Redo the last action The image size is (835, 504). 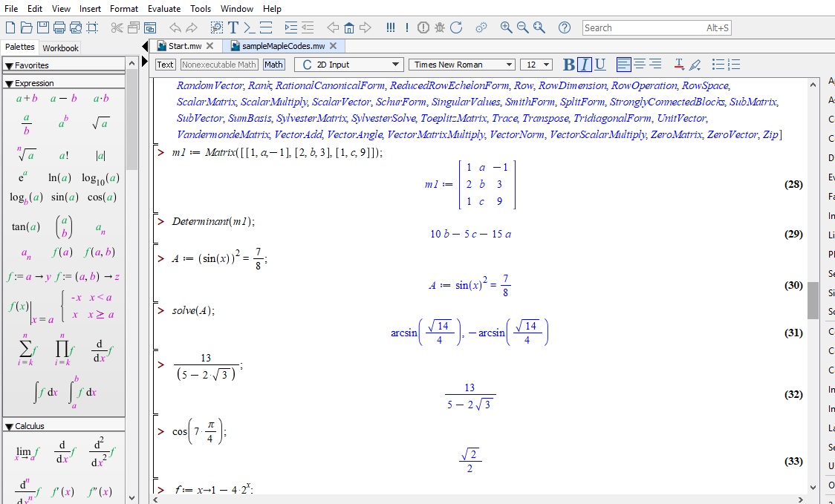[191, 27]
